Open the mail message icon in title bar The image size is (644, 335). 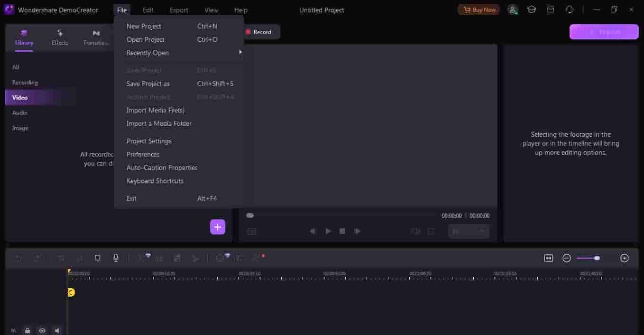pos(551,9)
